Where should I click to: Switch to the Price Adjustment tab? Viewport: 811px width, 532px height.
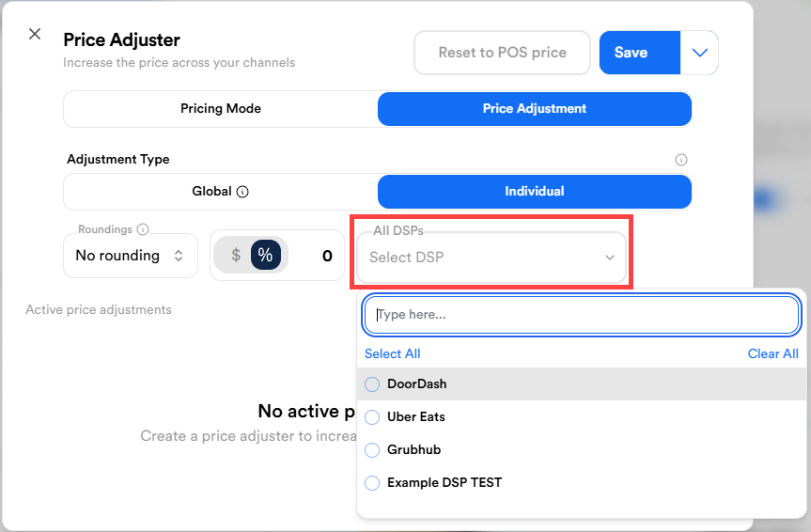534,109
